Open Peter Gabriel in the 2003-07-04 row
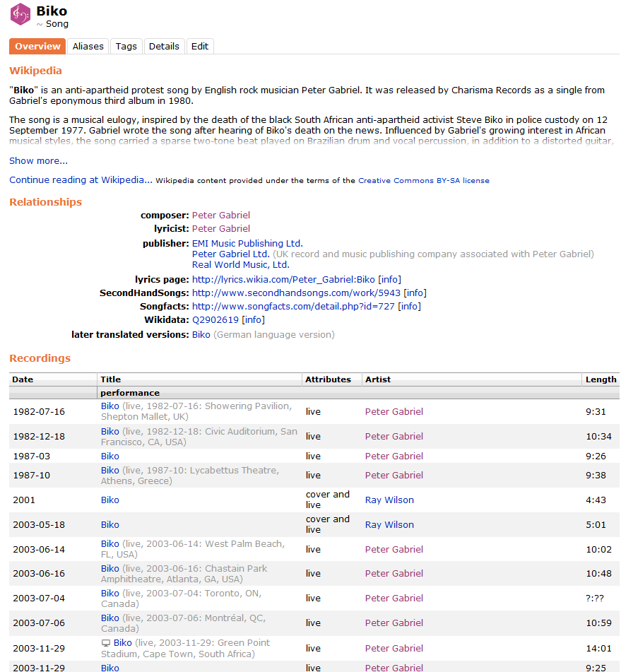The height and width of the screenshot is (672, 621). coord(394,599)
